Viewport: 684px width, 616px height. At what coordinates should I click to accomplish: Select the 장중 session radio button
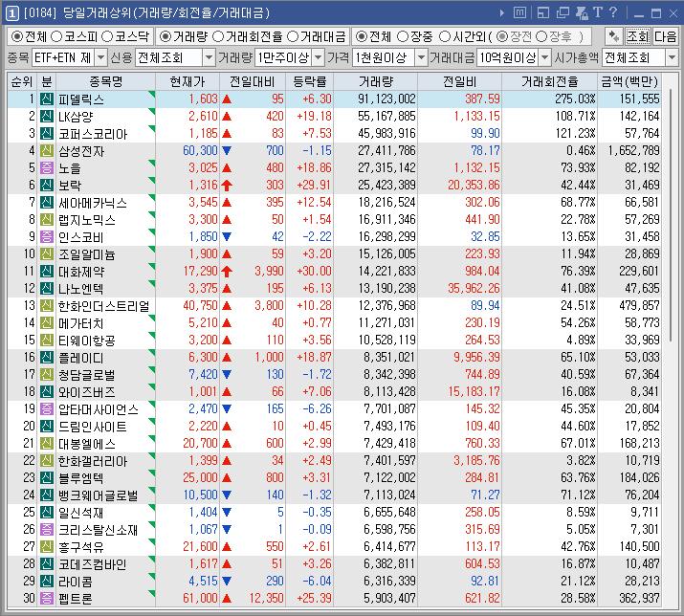point(403,36)
